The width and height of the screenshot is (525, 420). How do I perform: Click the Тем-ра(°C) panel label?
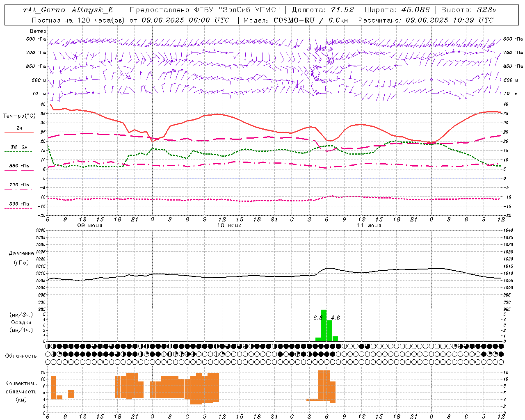coord(19,116)
